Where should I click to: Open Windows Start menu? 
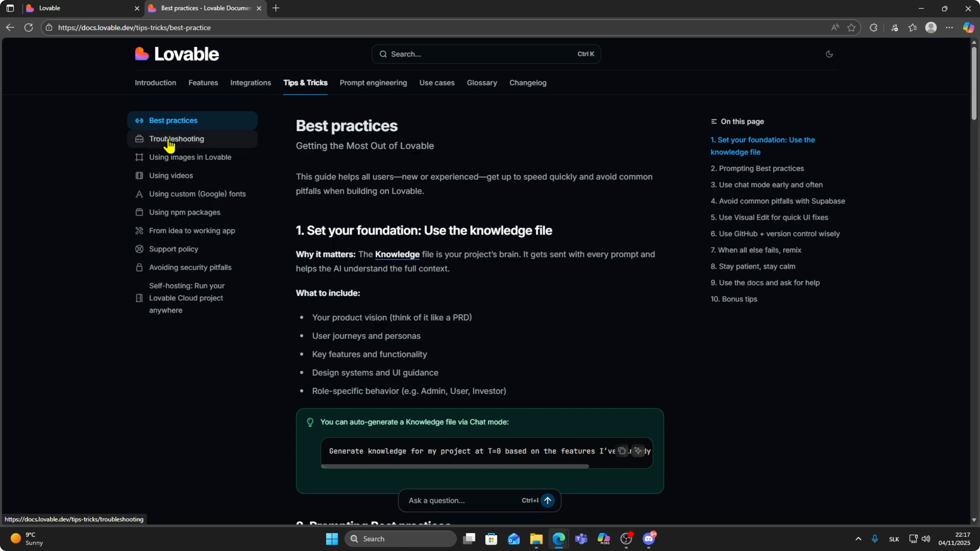coord(332,539)
